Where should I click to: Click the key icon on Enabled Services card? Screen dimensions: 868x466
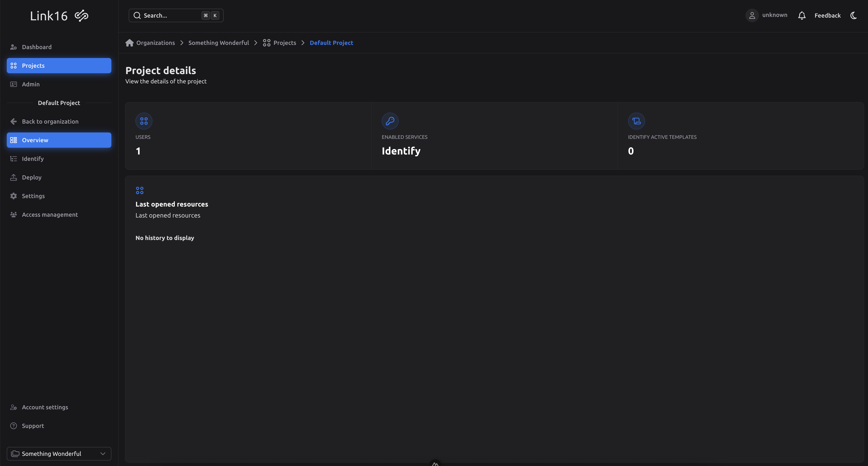point(390,121)
